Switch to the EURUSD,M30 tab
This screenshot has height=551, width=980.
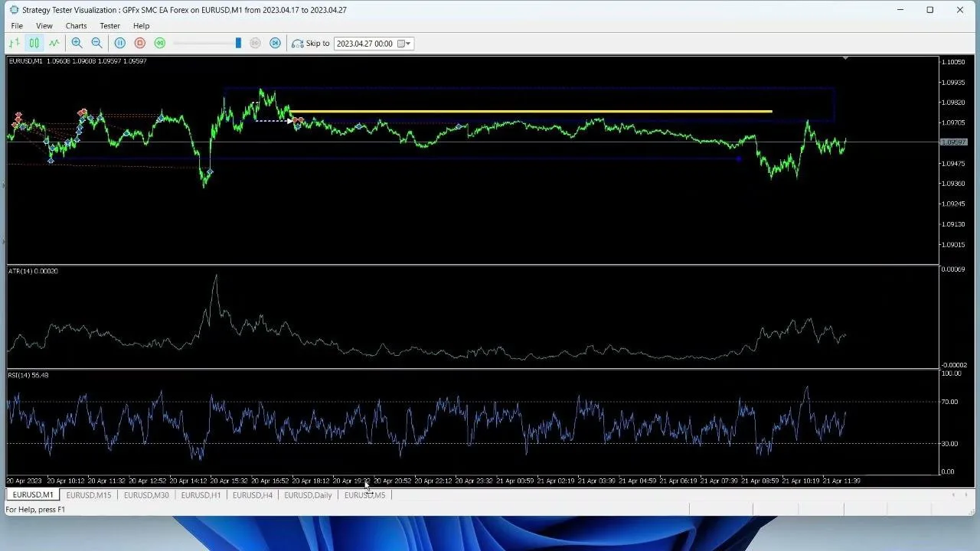click(x=146, y=495)
